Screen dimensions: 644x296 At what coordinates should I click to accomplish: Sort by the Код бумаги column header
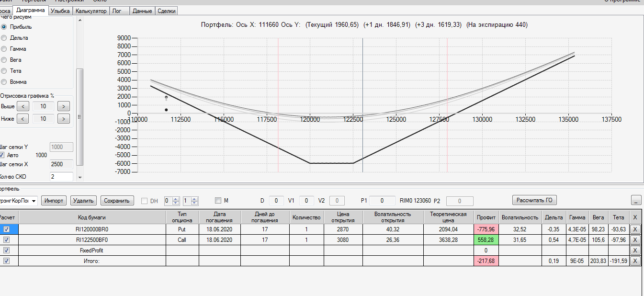point(92,217)
